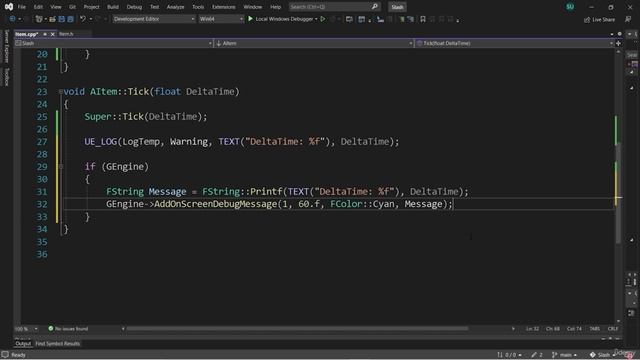Click the pencil pending changes indicator

tap(537, 355)
